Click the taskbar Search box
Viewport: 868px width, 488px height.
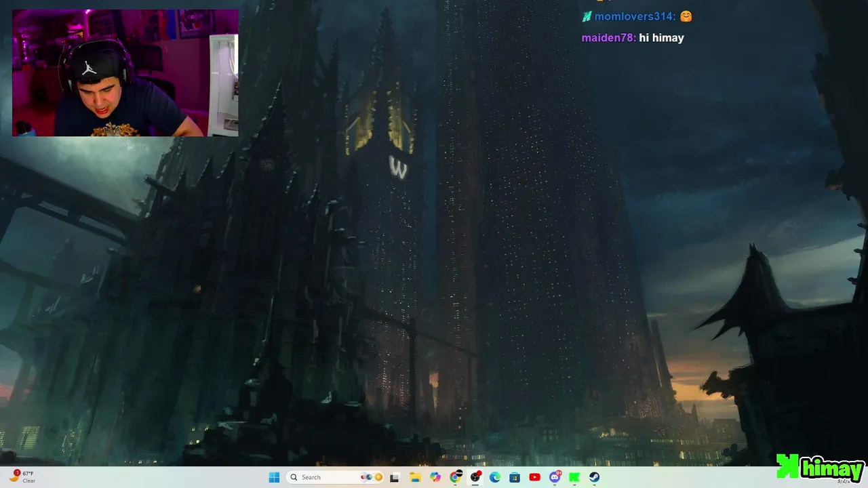336,477
